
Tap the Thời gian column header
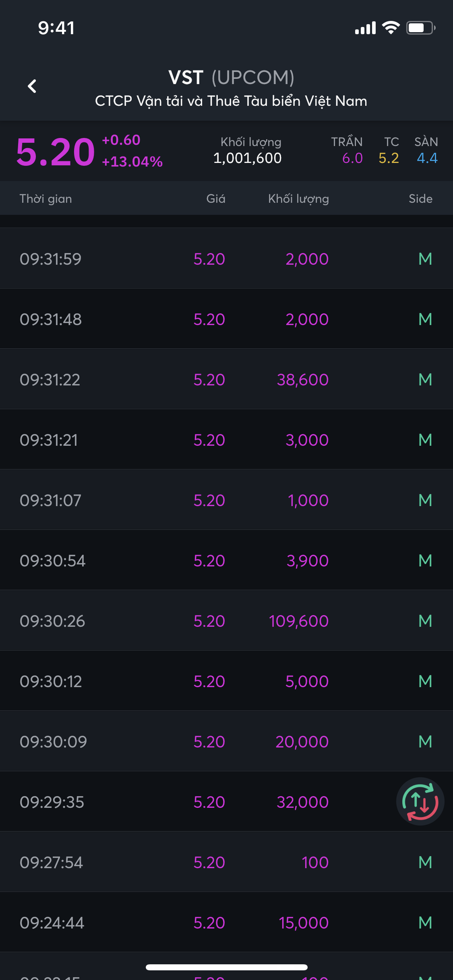46,199
